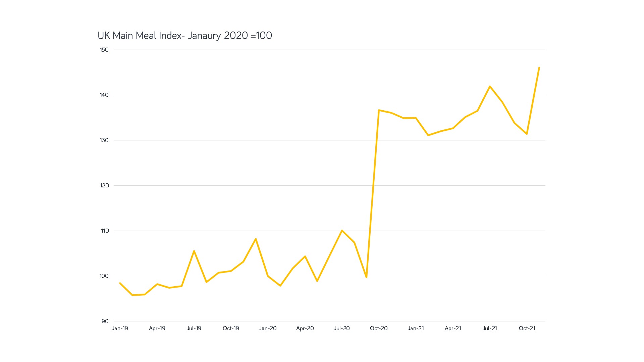Select the 110 y-axis label

coord(105,231)
